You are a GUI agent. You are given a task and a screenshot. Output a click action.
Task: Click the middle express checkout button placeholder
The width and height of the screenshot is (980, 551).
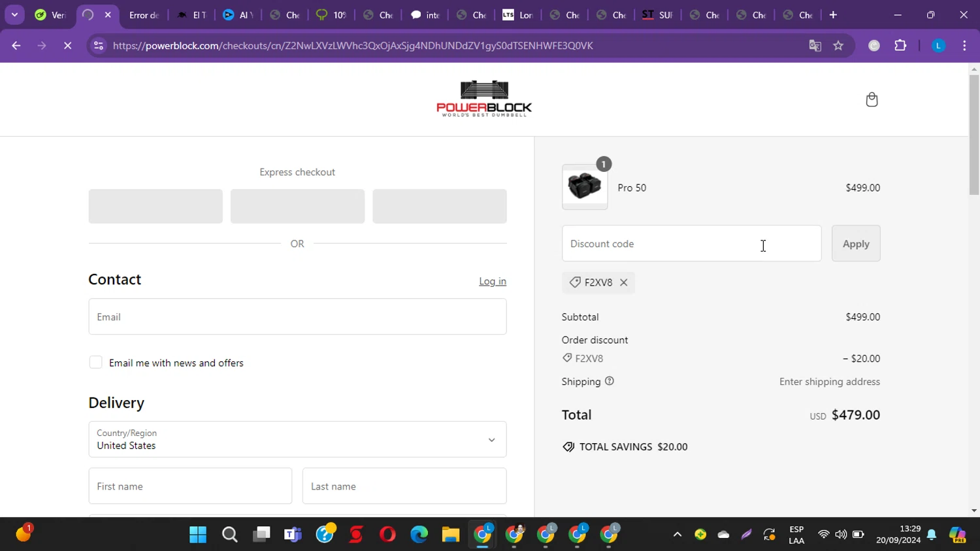pyautogui.click(x=297, y=206)
